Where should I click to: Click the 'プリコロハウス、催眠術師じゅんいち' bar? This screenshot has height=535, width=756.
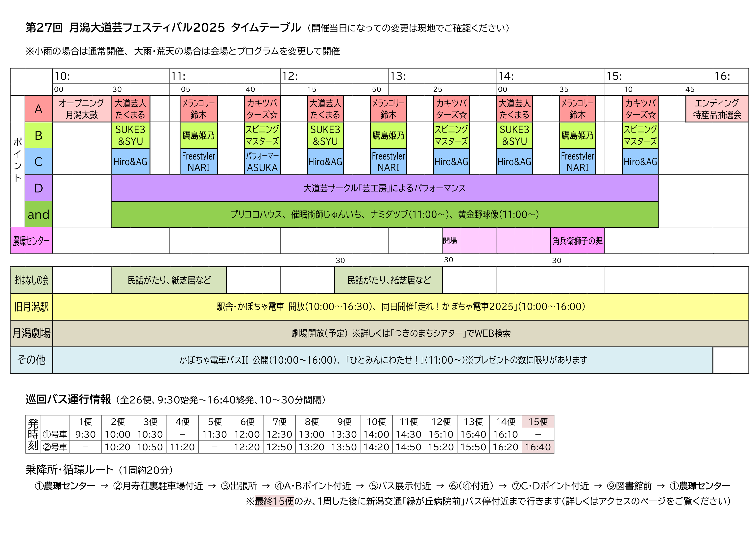click(x=385, y=214)
